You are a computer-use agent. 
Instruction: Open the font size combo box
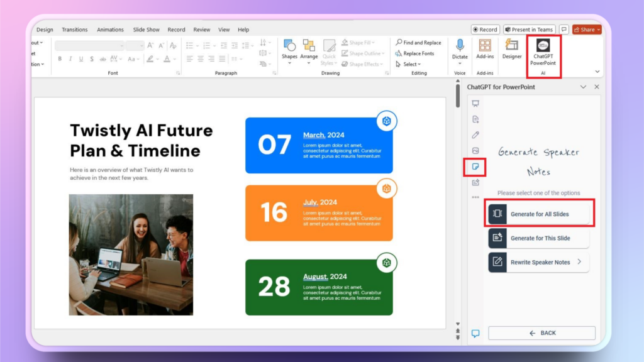[135, 45]
